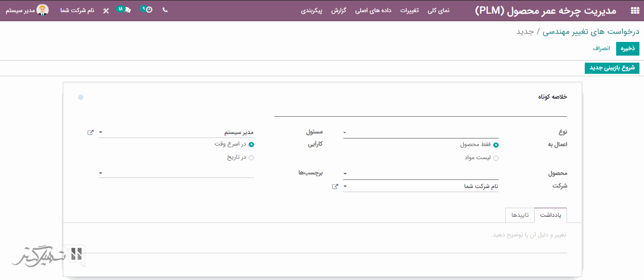Open external link next to شرکت field
The width and height of the screenshot is (644, 280).
335,186
